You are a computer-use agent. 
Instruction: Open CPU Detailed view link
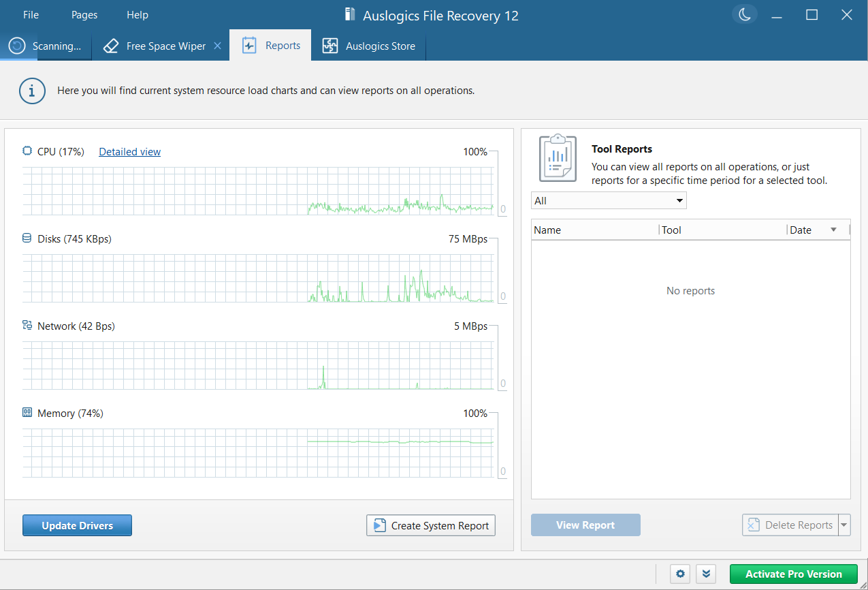coord(130,152)
